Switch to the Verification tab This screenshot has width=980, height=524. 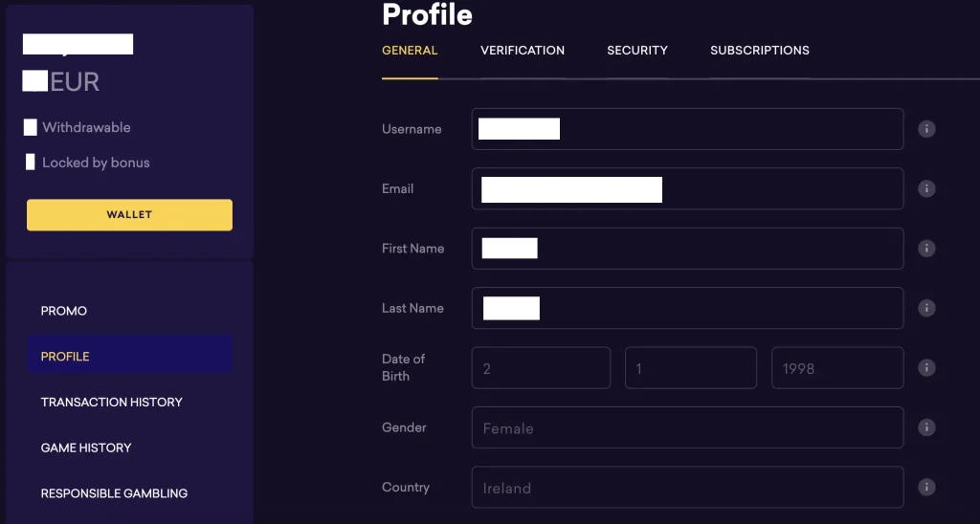click(523, 51)
